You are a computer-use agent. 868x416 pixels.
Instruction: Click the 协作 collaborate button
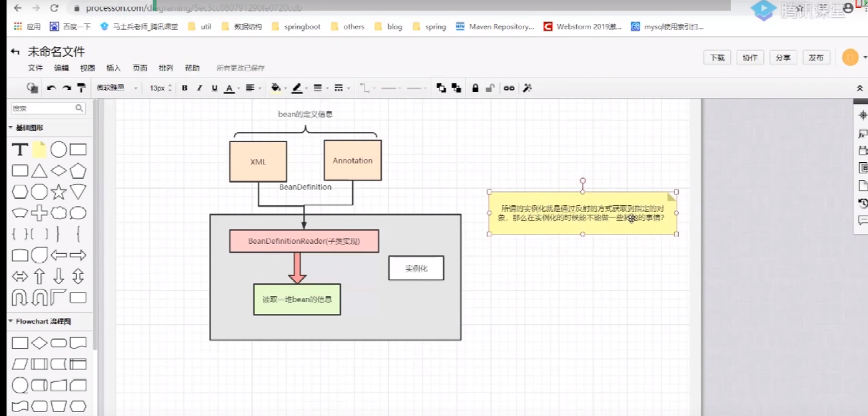pos(751,58)
